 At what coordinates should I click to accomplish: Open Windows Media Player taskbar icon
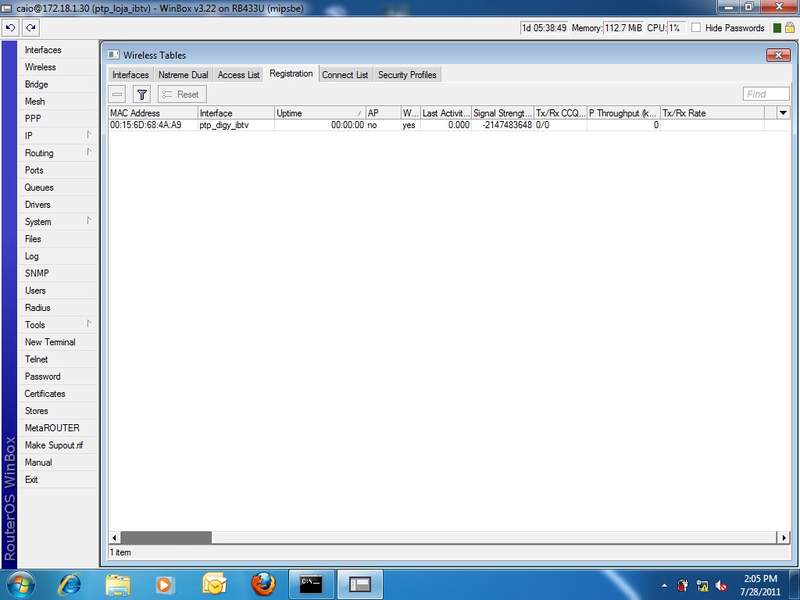(x=164, y=585)
